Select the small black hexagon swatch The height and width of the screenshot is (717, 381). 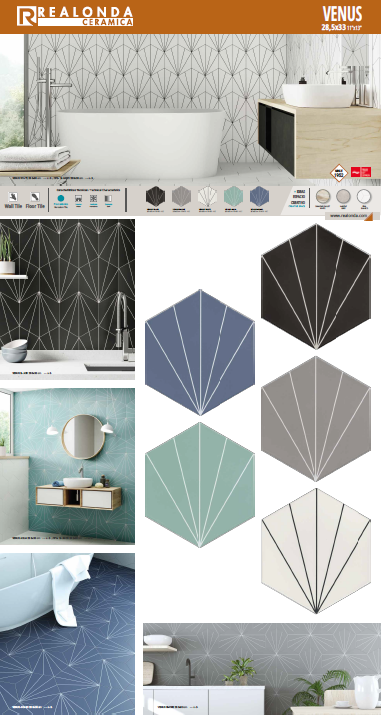pyautogui.click(x=155, y=197)
